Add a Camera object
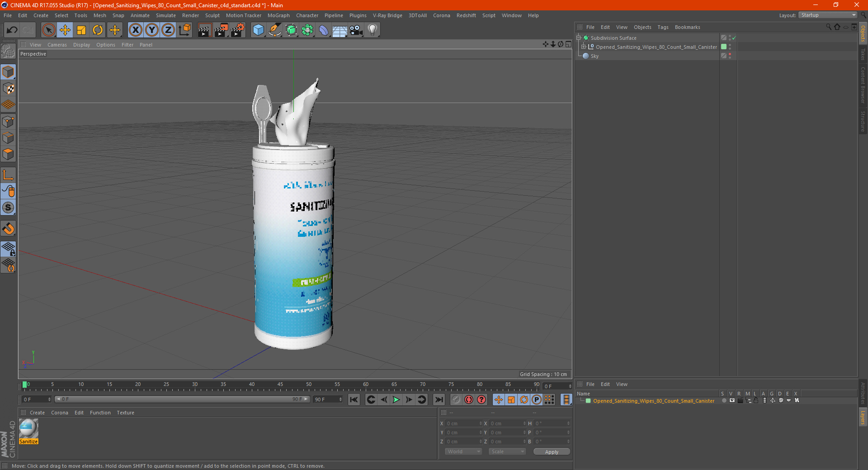This screenshot has height=470, width=868. pos(356,30)
